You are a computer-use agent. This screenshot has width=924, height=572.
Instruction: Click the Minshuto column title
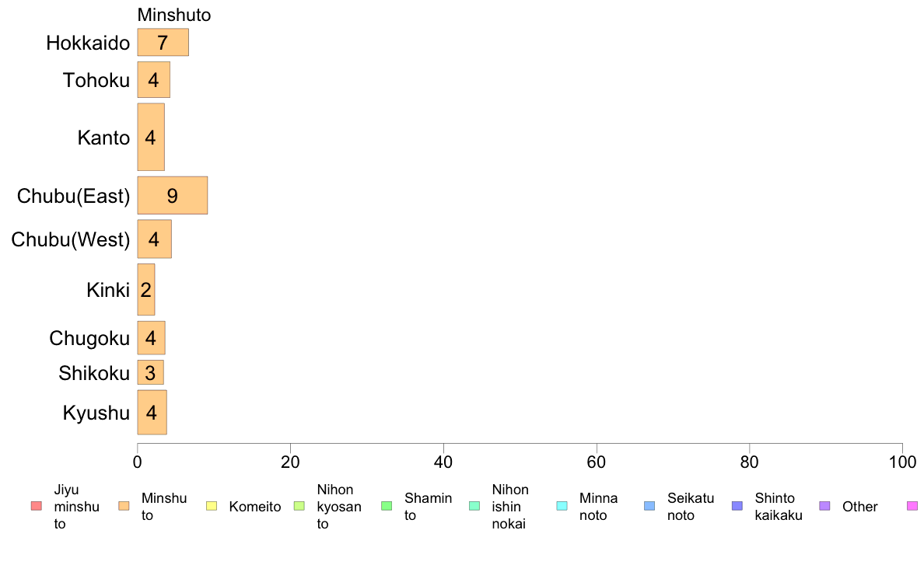[174, 15]
